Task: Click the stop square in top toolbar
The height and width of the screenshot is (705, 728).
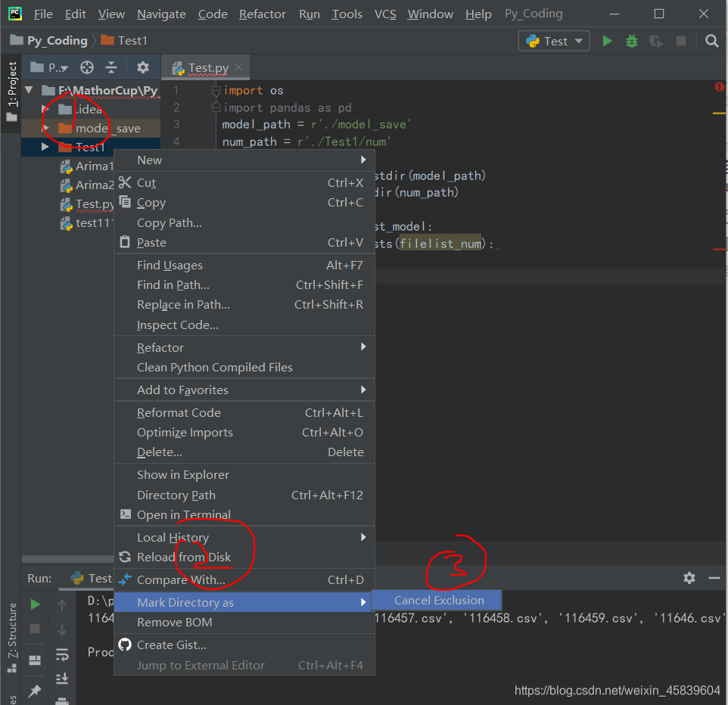Action: click(x=680, y=42)
